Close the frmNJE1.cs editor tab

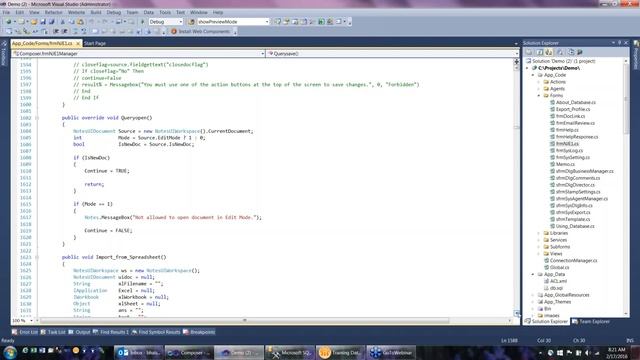(x=78, y=43)
